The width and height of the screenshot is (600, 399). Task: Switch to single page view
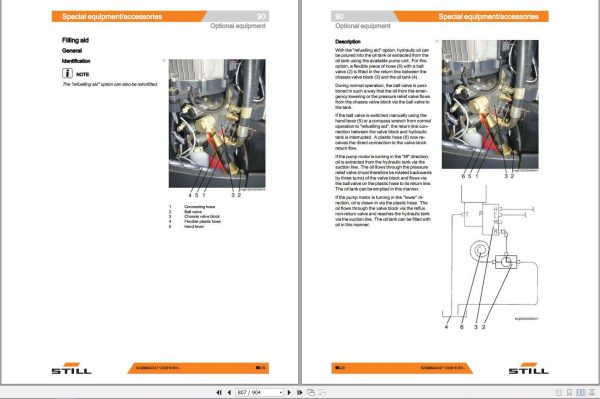pyautogui.click(x=559, y=392)
